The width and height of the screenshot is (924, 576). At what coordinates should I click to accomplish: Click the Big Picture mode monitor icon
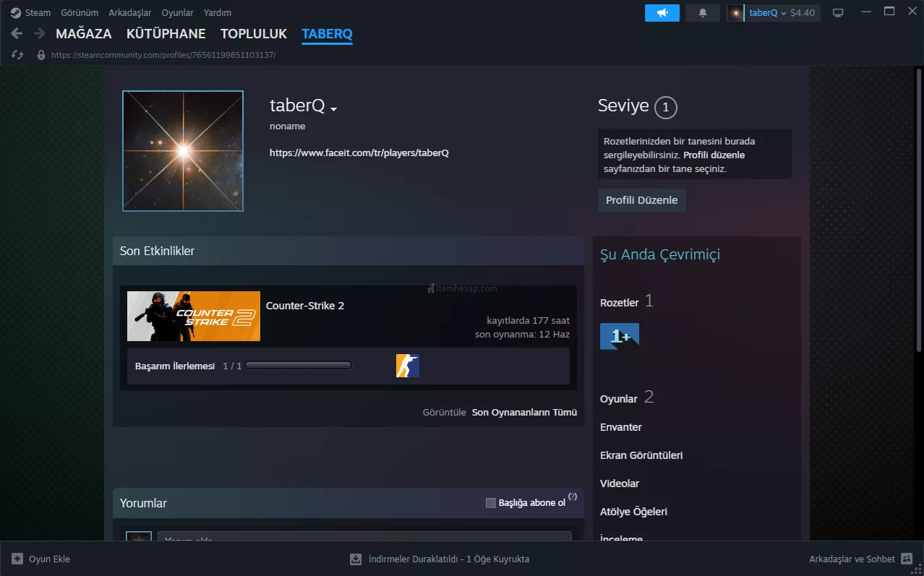838,13
